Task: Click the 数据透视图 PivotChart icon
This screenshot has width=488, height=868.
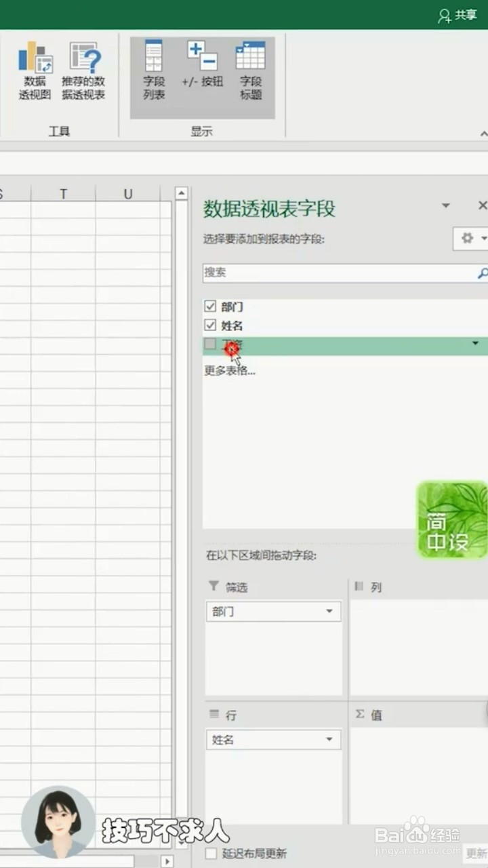Action: 35,71
